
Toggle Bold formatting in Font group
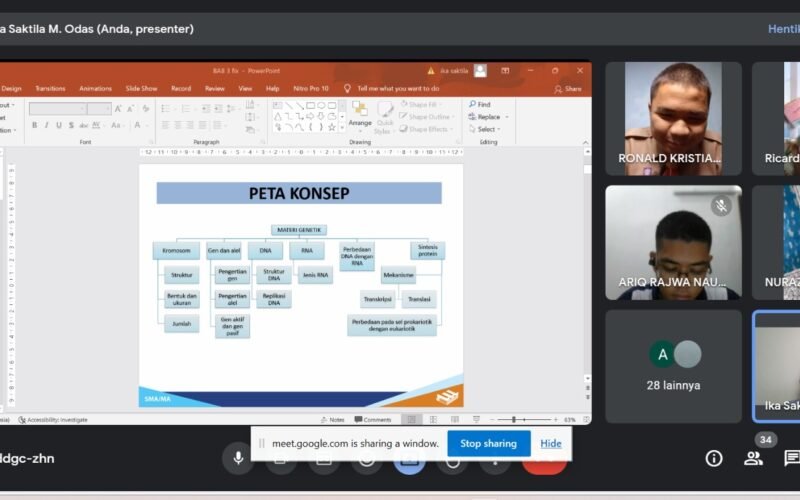click(34, 125)
